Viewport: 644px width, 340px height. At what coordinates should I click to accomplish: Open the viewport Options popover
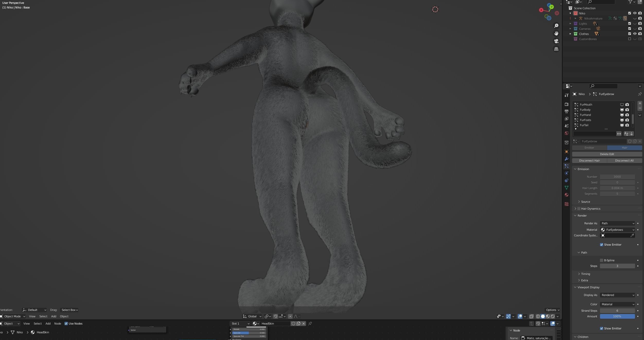click(552, 310)
